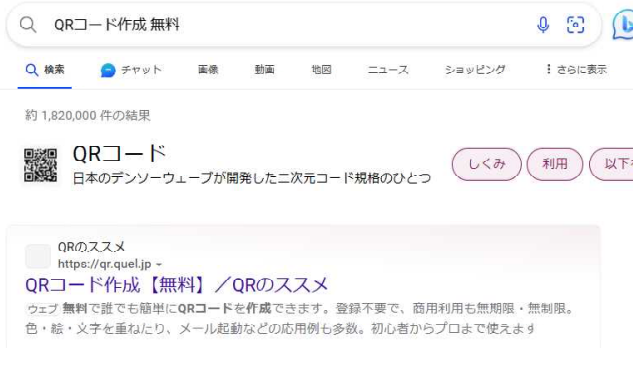
Task: Click the QRのススメ site name
Action: click(x=91, y=247)
